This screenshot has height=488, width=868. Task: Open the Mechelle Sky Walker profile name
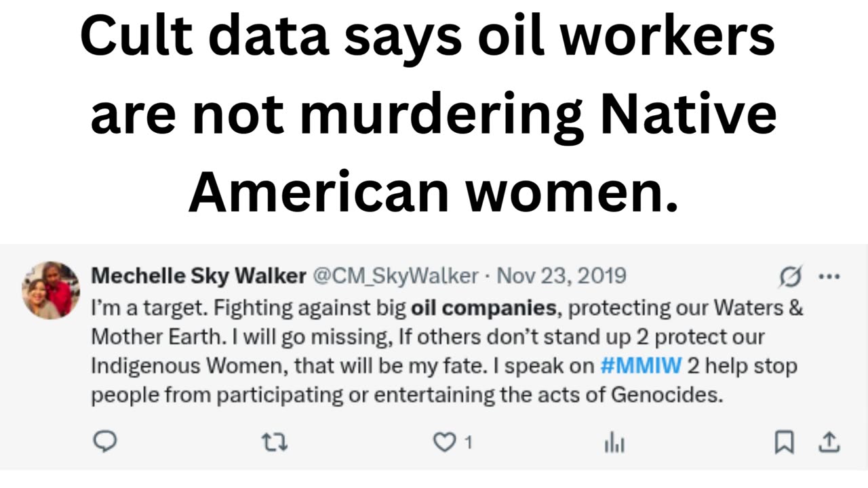click(x=198, y=277)
